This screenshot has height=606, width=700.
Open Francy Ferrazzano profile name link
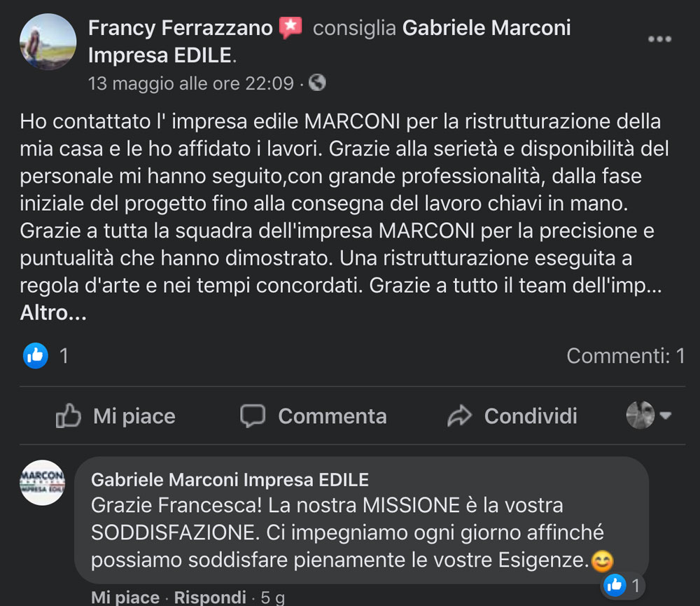click(x=180, y=28)
